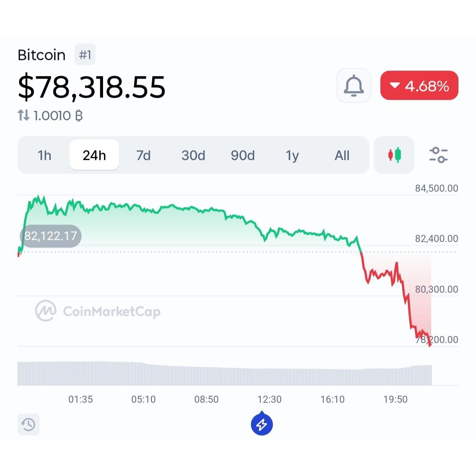
Task: Select the All timeframe
Action: [342, 155]
